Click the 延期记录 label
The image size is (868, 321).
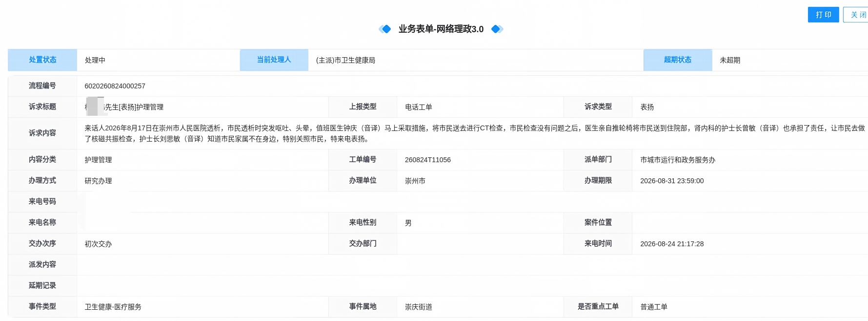tap(42, 285)
